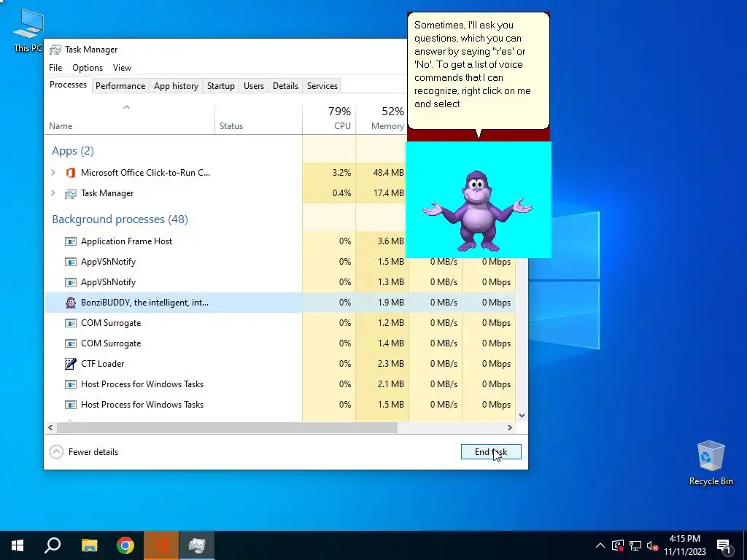
Task: Switch to the Startup tab
Action: coord(220,86)
